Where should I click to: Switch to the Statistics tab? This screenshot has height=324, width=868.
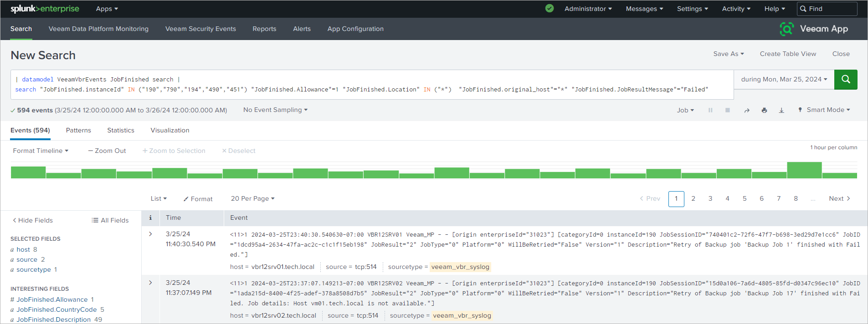pos(121,130)
